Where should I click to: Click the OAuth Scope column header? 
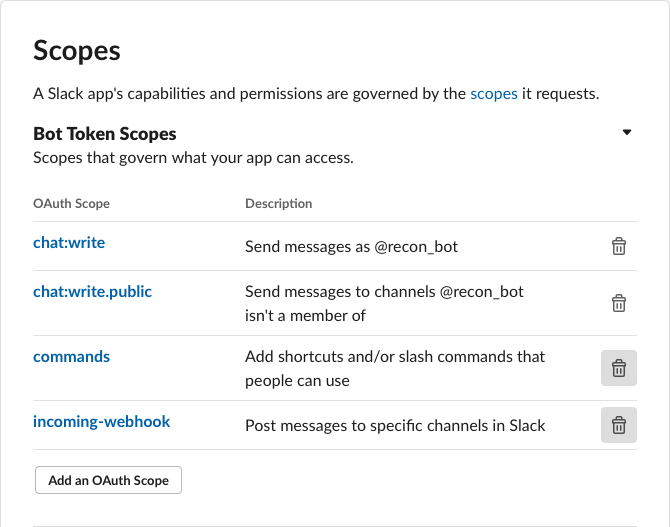(x=71, y=203)
